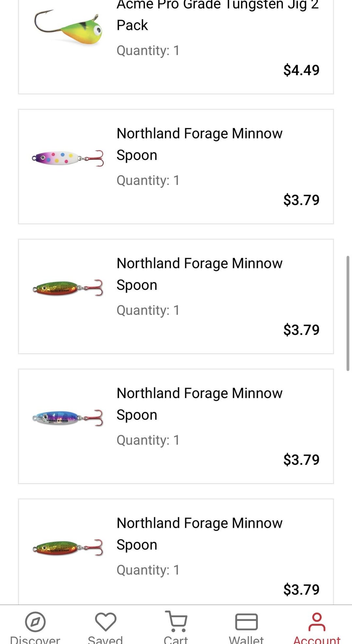Switch to the Wallet tab label
The height and width of the screenshot is (644, 352).
(x=246, y=639)
